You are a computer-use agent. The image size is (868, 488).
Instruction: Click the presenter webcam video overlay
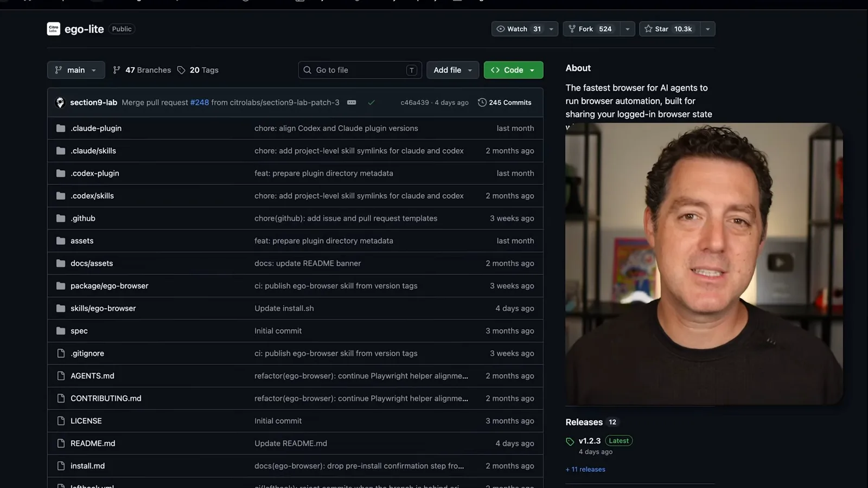[x=704, y=264]
